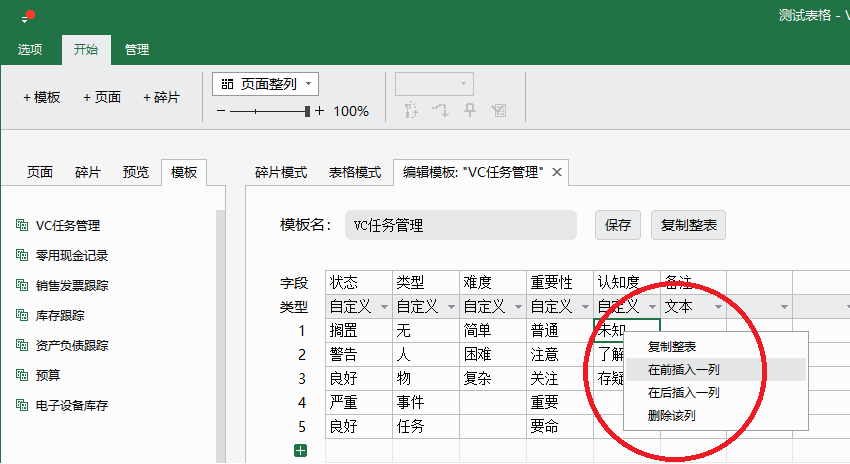Screen dimensions: 850x464
Task: Close the 编辑模板 VC任务管理 tab
Action: (558, 172)
